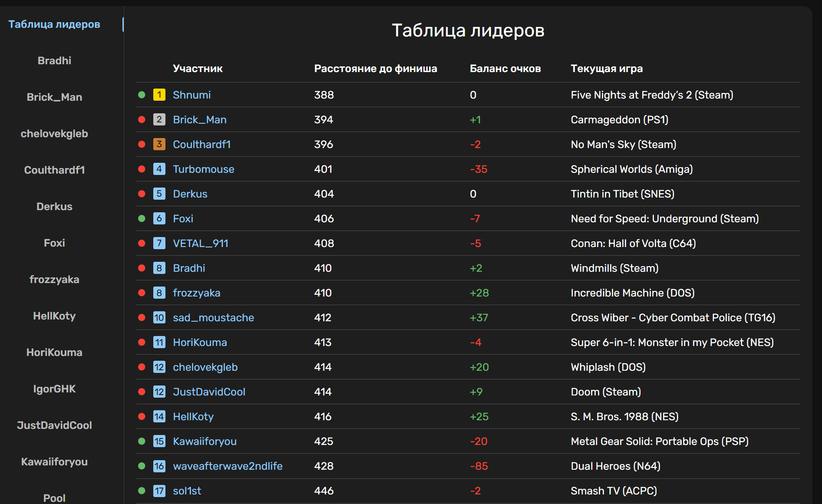Screen dimensions: 822x504
Task: Click Metal Gear Solid: Portable Ops (PSP)
Action: 660,441
